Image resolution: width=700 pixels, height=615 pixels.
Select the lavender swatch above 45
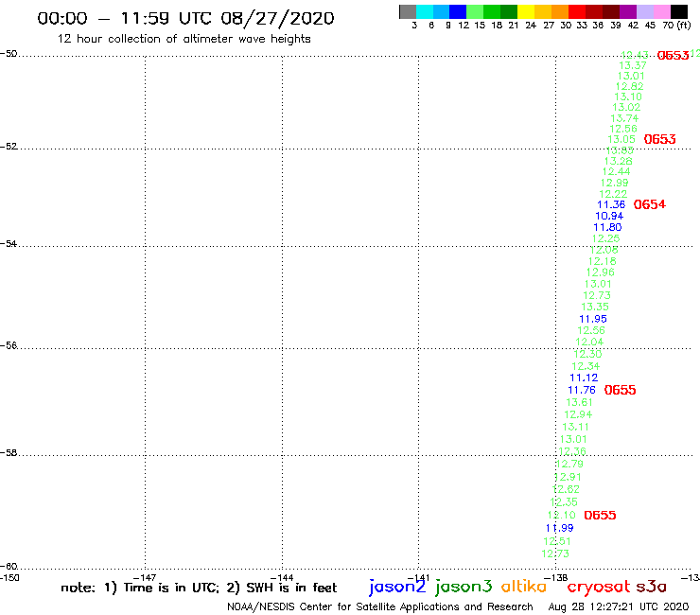(644, 11)
